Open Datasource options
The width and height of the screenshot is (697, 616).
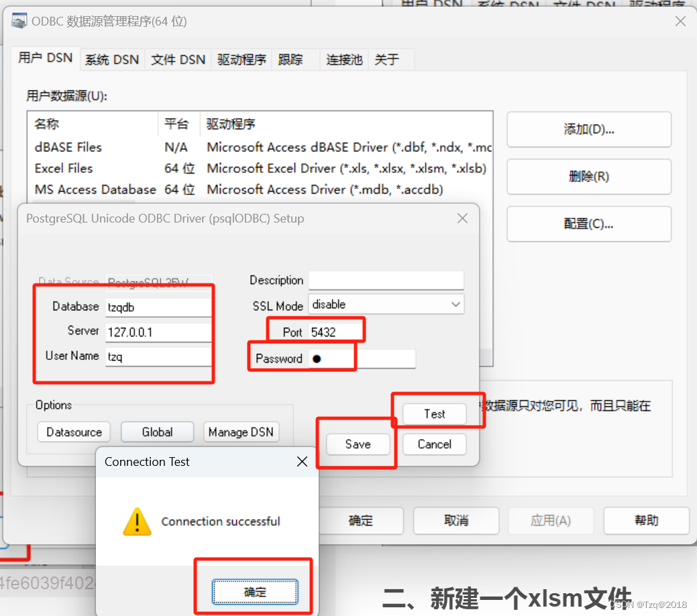pos(74,432)
